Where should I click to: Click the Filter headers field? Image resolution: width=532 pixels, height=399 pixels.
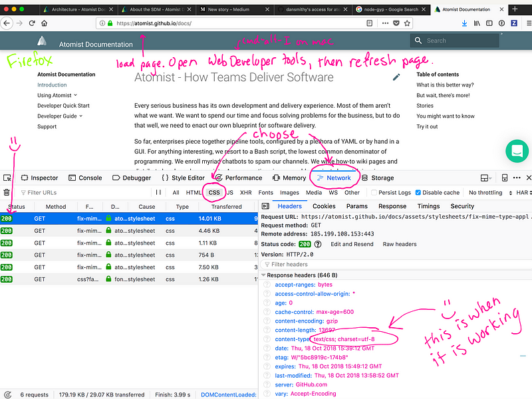click(x=395, y=264)
